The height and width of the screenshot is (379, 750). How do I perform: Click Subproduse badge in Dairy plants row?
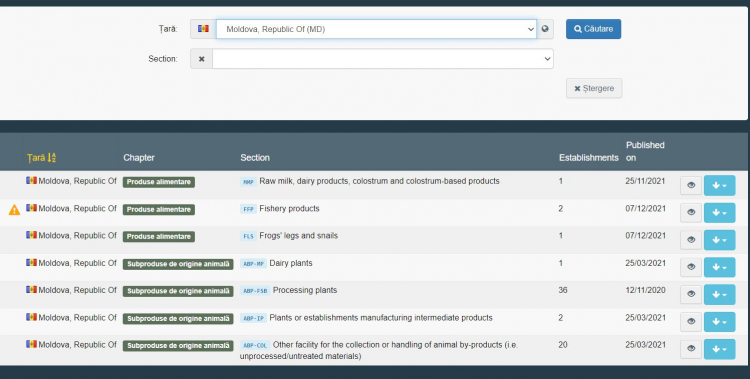point(178,264)
